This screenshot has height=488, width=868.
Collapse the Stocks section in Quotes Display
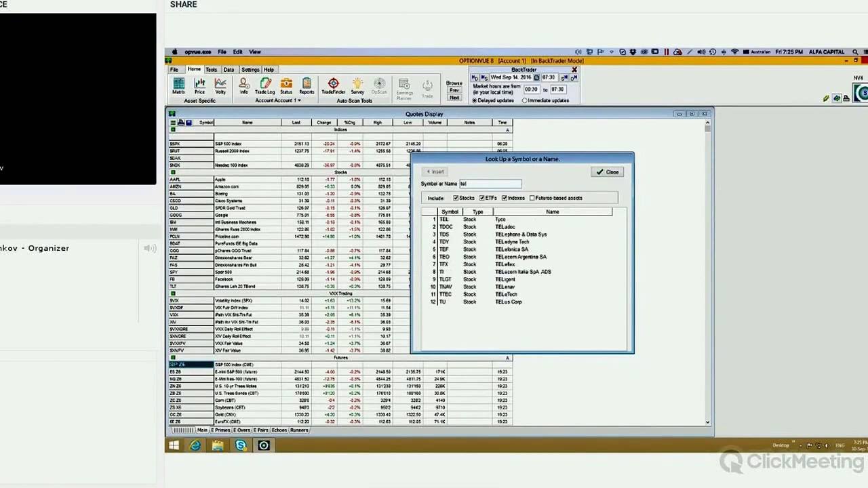pyautogui.click(x=173, y=172)
